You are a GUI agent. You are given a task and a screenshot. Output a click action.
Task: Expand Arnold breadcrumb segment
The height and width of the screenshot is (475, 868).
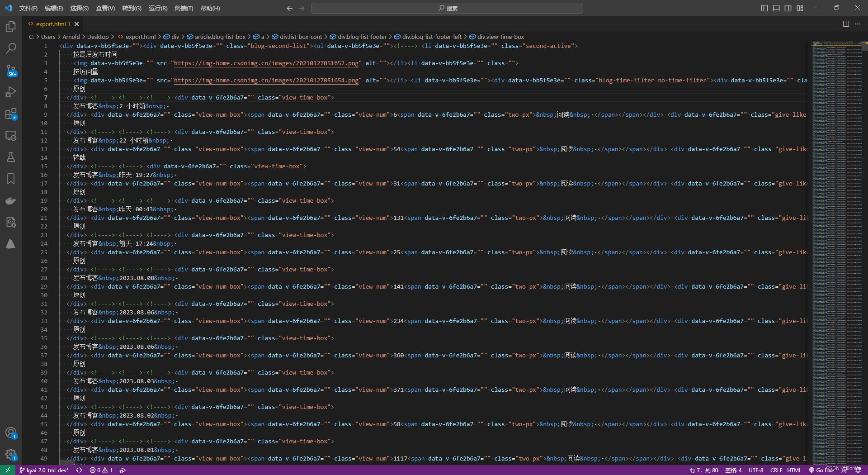[71, 37]
